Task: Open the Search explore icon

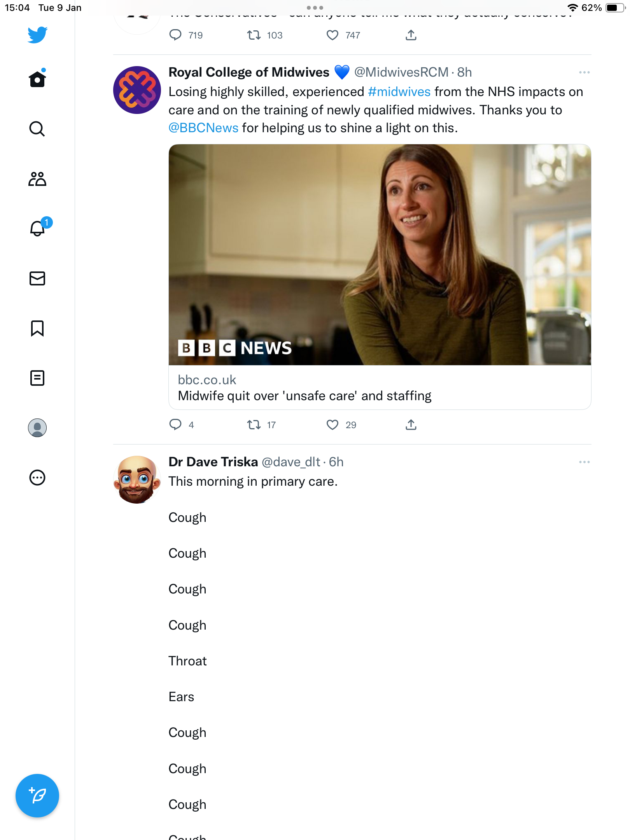Action: pos(37,129)
